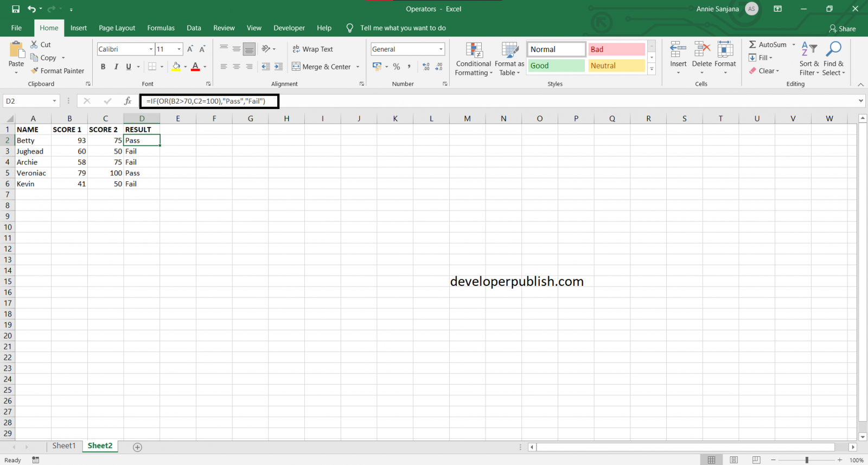
Task: Apply the red Font Color A
Action: point(195,67)
